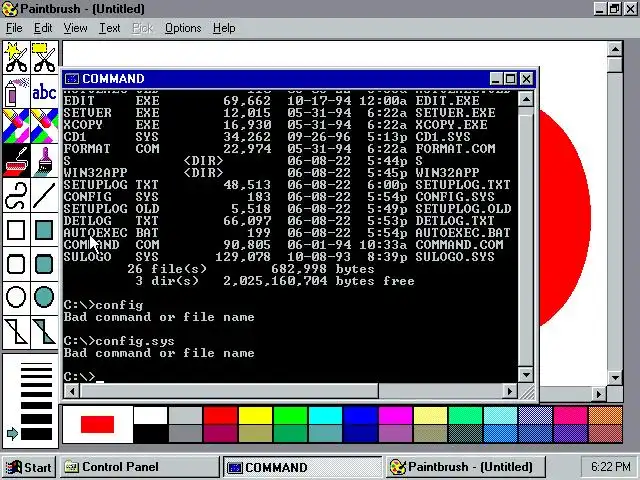The width and height of the screenshot is (640, 480).
Task: Click the COMMAND window scroll right arrow
Action: (509, 391)
